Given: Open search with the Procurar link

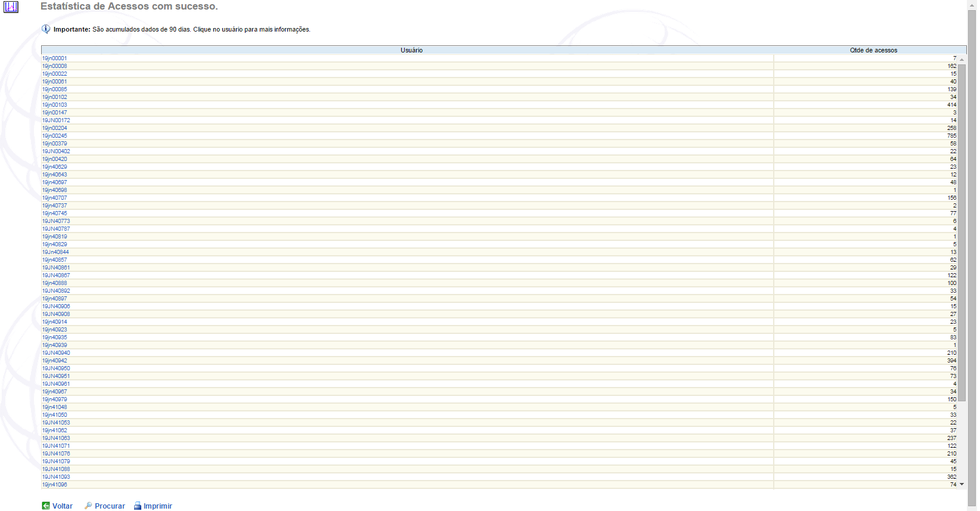Looking at the screenshot, I should click(x=110, y=506).
